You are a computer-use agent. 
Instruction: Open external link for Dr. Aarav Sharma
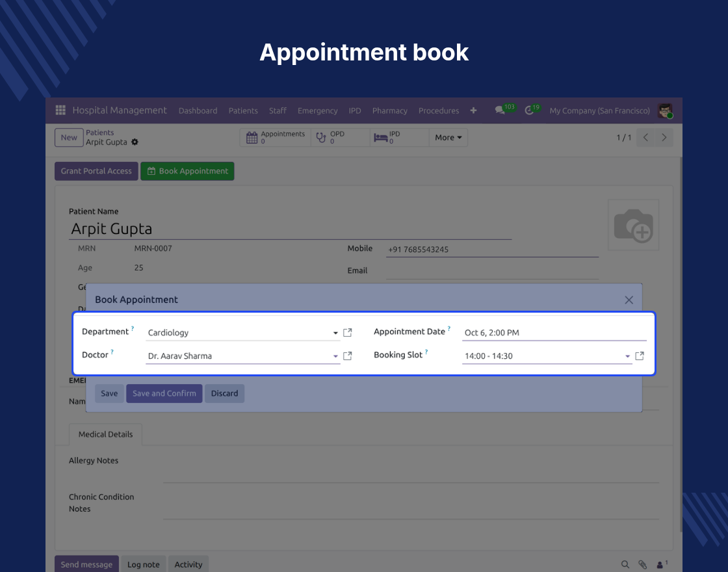tap(347, 356)
